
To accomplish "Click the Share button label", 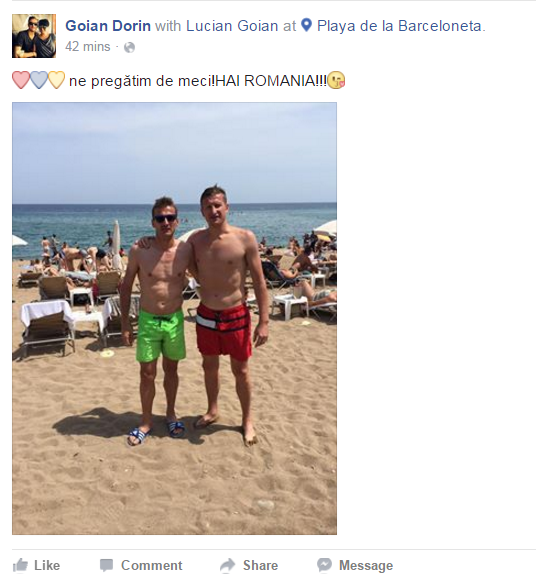I will 260,565.
